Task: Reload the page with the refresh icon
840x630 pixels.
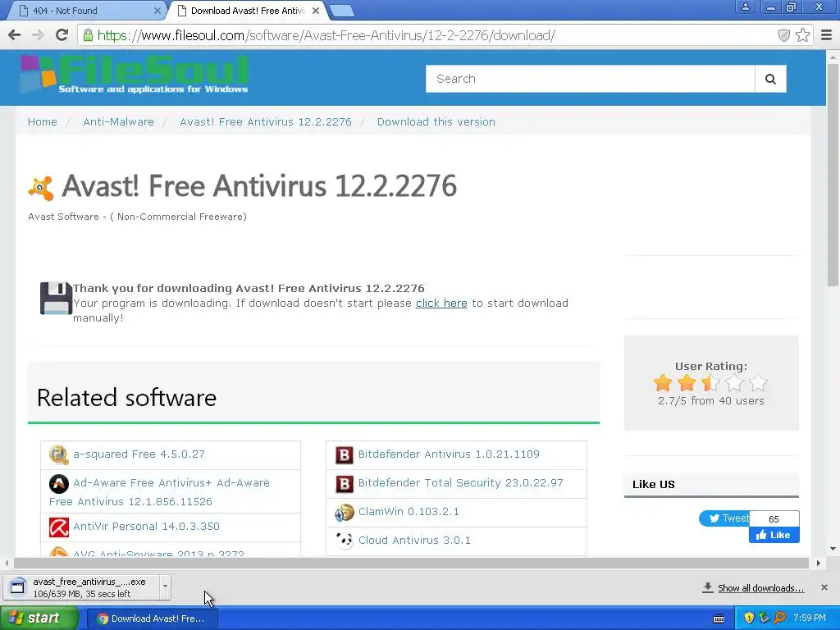Action: pyautogui.click(x=62, y=35)
